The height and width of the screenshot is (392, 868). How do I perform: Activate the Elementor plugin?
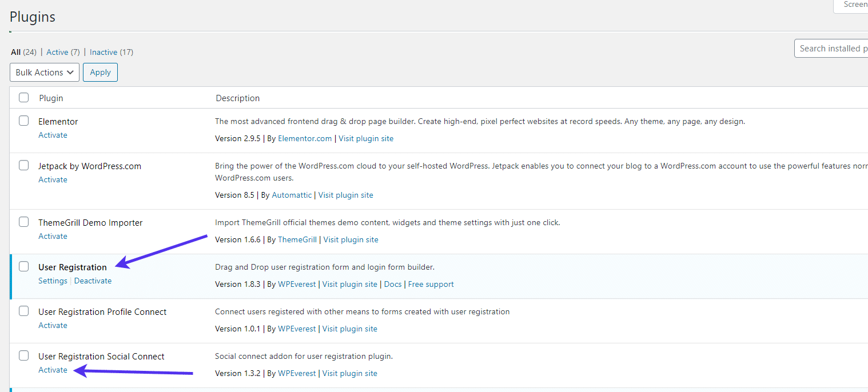click(x=53, y=135)
